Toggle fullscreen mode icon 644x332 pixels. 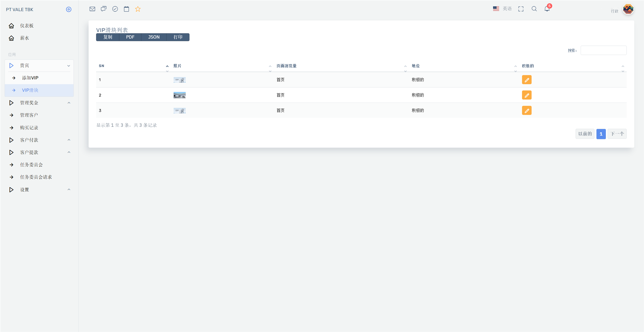521,9
